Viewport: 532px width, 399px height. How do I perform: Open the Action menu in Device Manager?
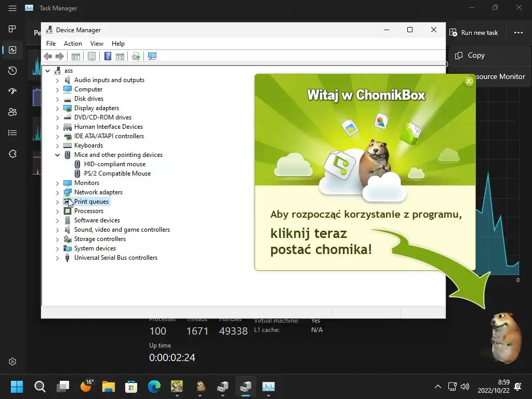73,44
